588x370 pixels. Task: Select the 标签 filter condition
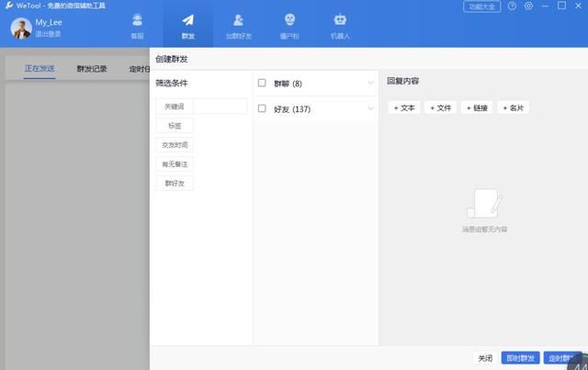[175, 126]
